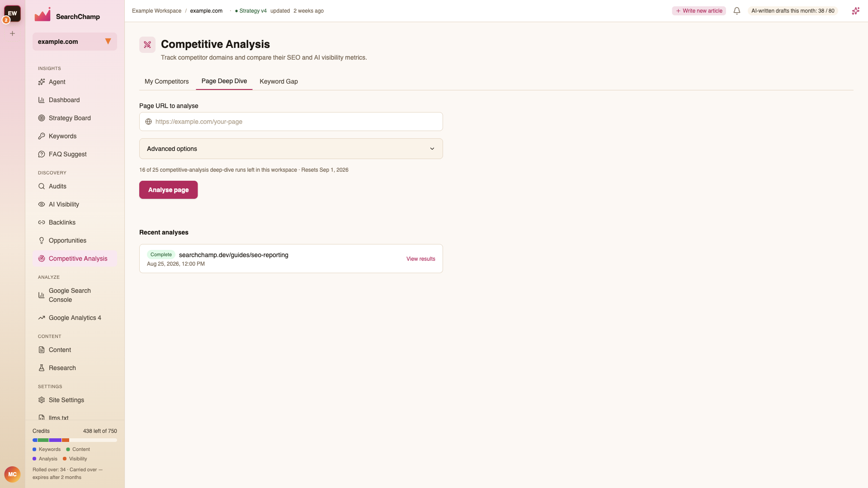Click the Strategy Board target icon
Screen dimensions: 868x488
pos(42,118)
